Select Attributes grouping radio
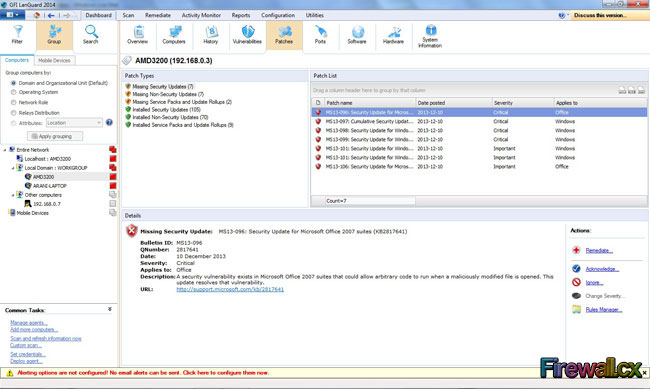Screen dimensions: 650x389 click(x=13, y=123)
